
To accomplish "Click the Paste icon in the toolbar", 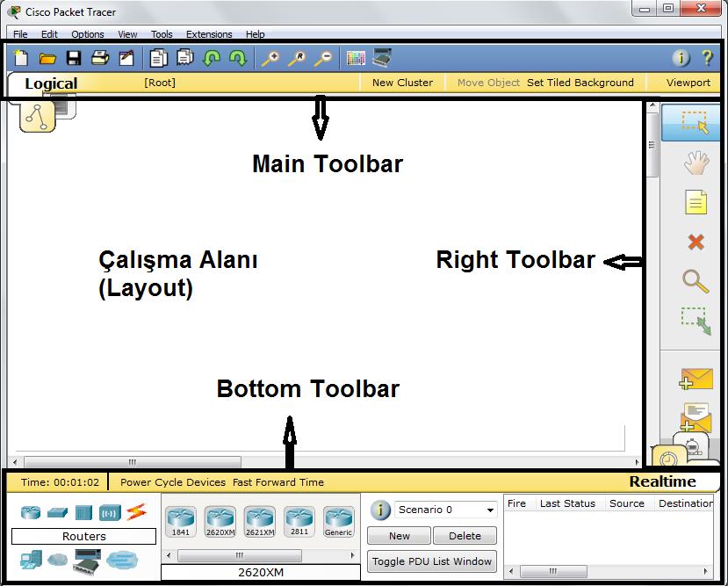I will [185, 58].
